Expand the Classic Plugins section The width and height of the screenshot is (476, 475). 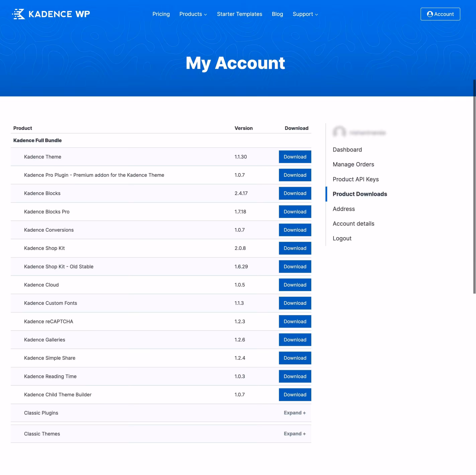(294, 413)
